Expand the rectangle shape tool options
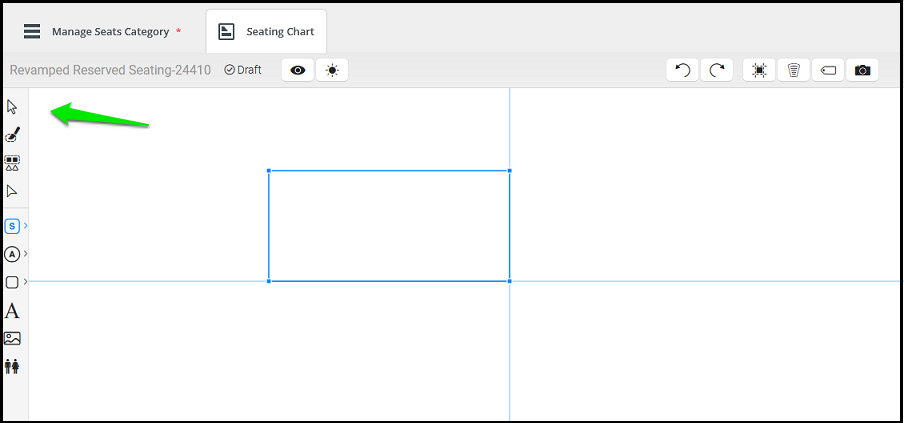This screenshot has width=904, height=423. tap(25, 281)
